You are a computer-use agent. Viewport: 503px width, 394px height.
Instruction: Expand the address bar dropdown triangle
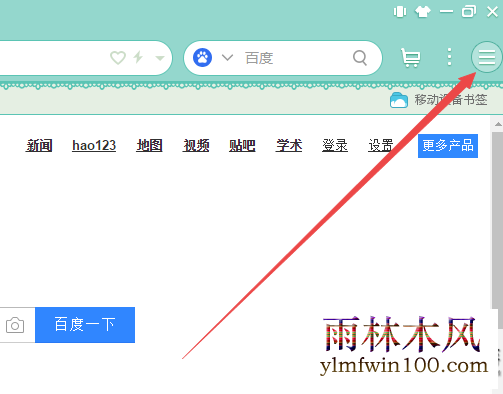(x=160, y=58)
